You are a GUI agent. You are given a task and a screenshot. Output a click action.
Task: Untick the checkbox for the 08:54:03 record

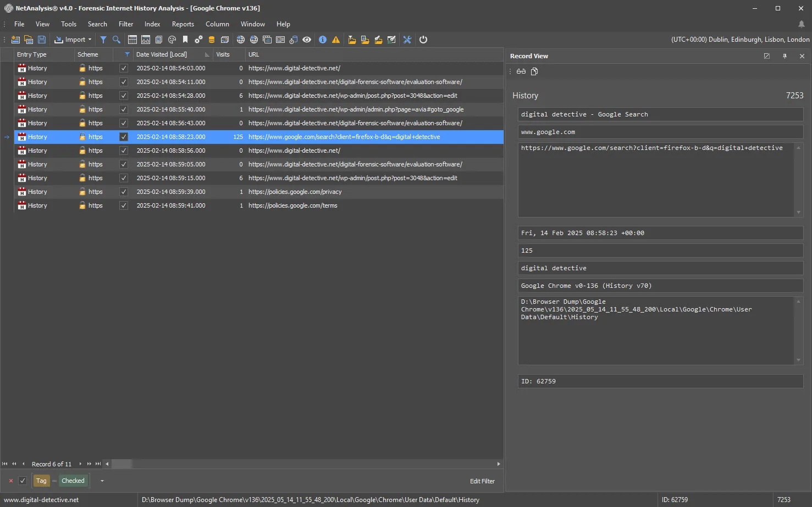[x=124, y=68]
